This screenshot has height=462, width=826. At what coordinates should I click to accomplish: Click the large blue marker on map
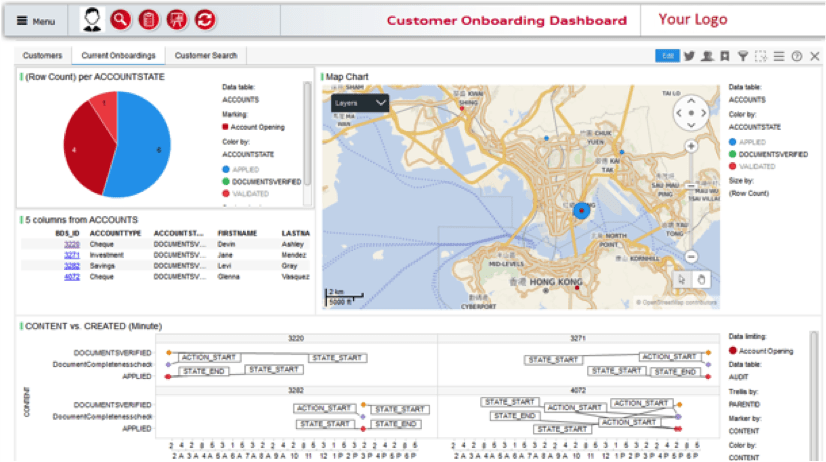581,211
